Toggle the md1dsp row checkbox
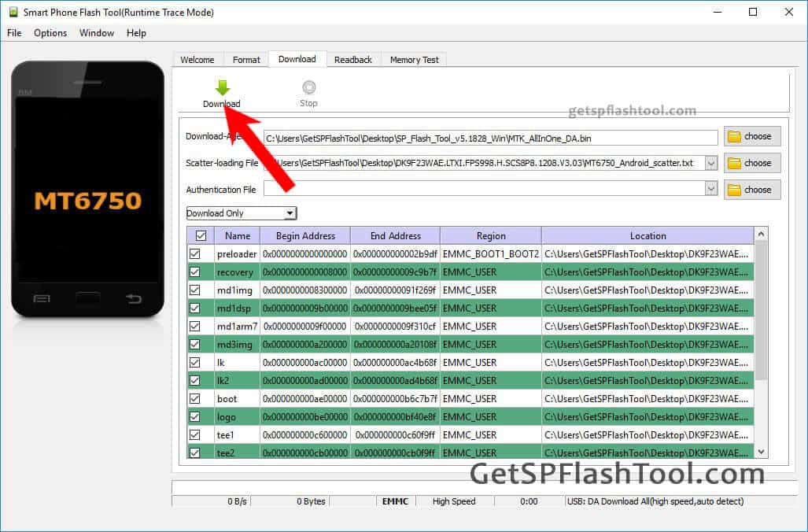 [195, 308]
